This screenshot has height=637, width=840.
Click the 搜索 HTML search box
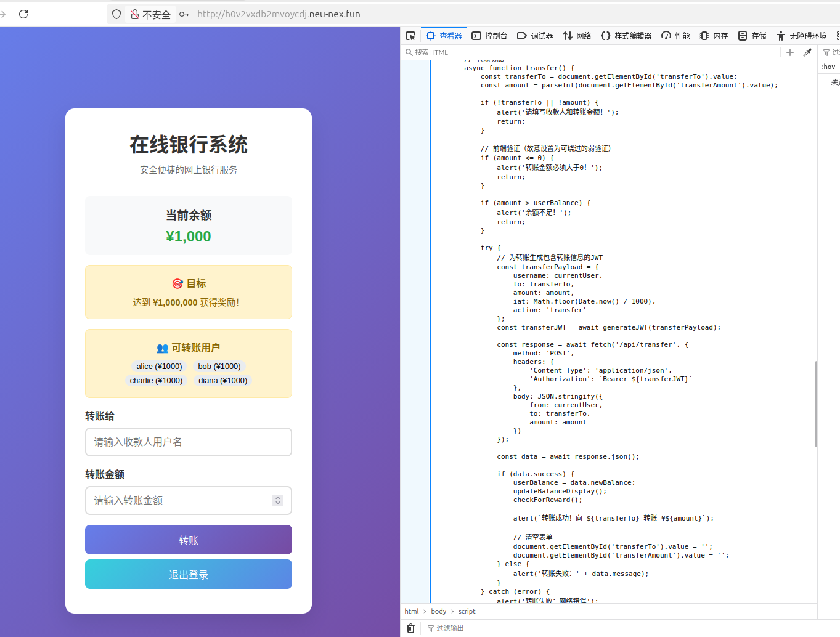(x=592, y=52)
